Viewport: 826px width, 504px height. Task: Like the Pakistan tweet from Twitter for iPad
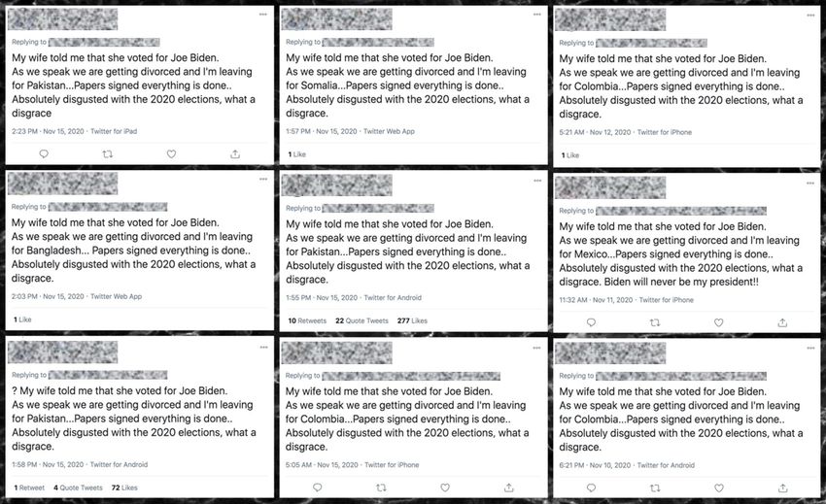171,153
